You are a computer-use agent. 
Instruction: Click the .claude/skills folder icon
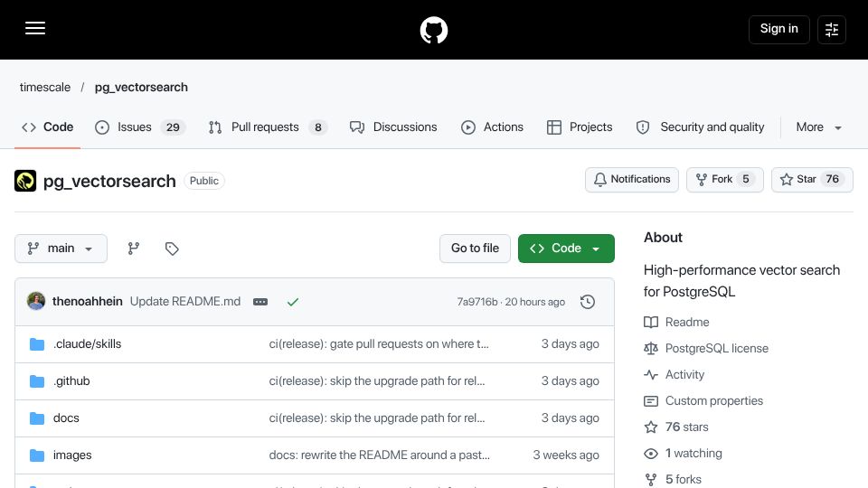click(37, 344)
